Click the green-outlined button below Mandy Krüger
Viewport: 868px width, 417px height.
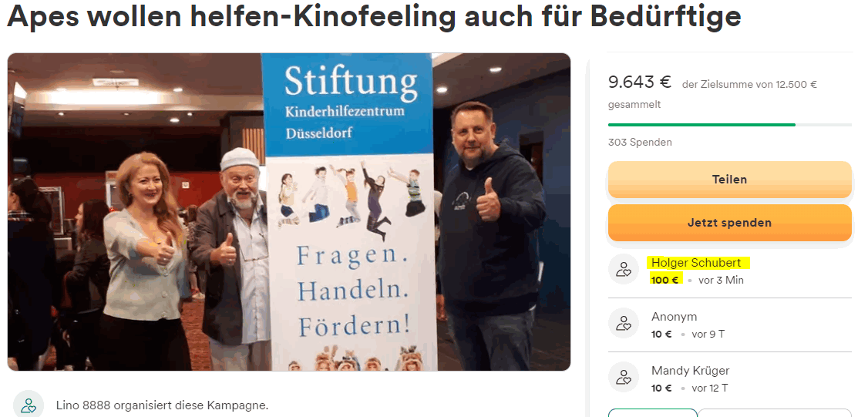point(653,412)
